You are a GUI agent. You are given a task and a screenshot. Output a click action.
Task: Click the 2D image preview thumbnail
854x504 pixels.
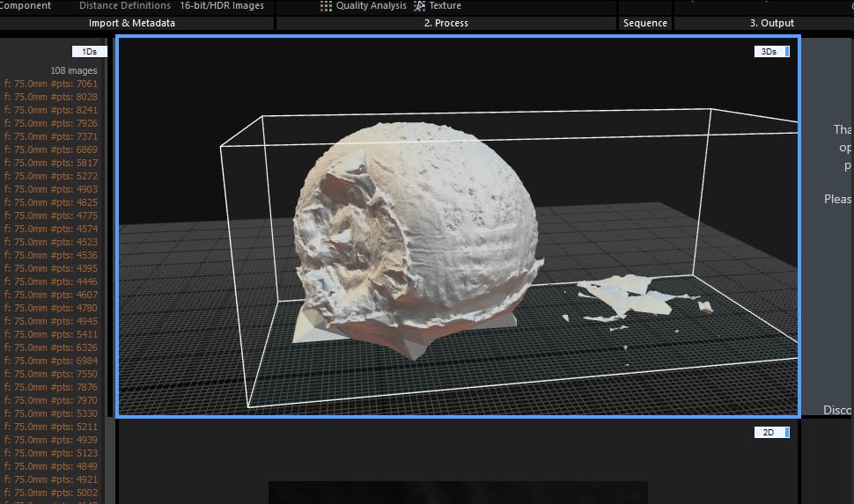tap(458, 492)
